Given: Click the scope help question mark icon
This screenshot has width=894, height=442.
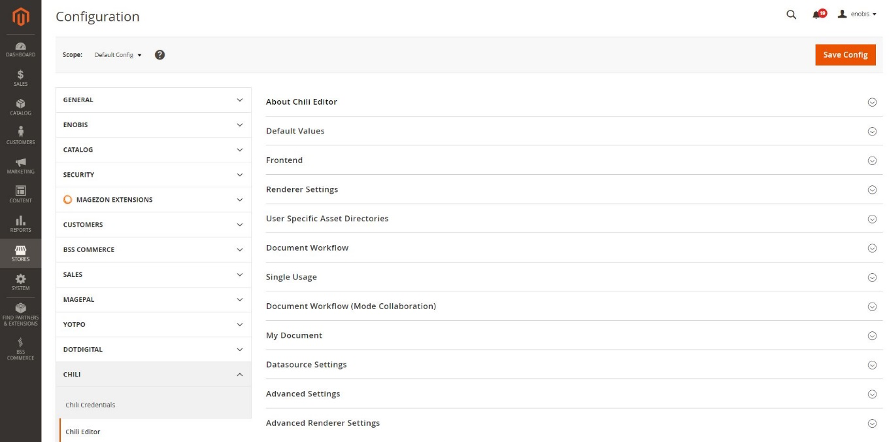Looking at the screenshot, I should [160, 55].
